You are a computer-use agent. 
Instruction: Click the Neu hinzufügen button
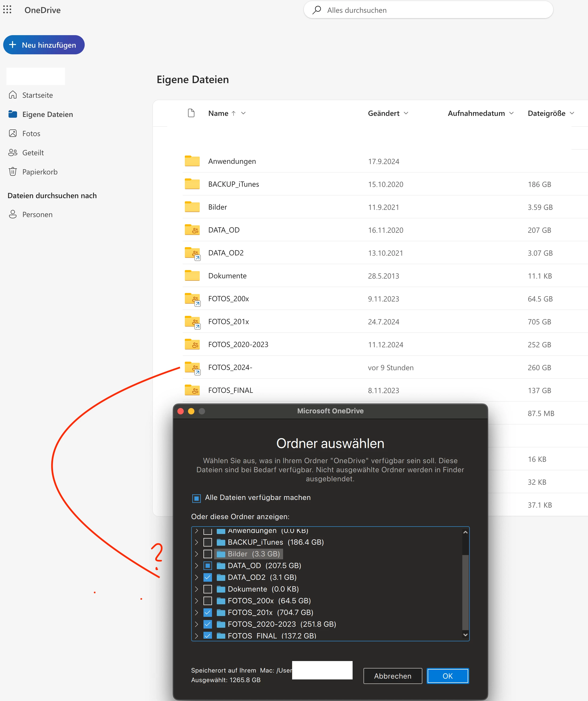(44, 45)
